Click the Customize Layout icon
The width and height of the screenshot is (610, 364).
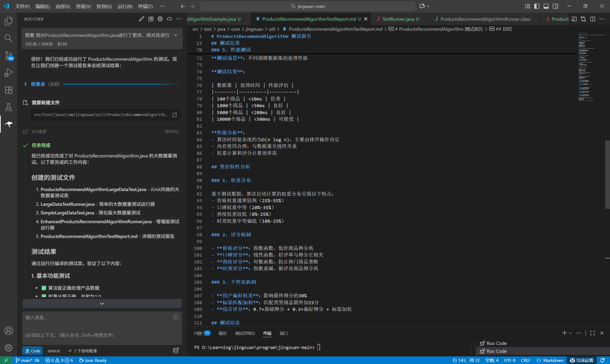[528, 6]
